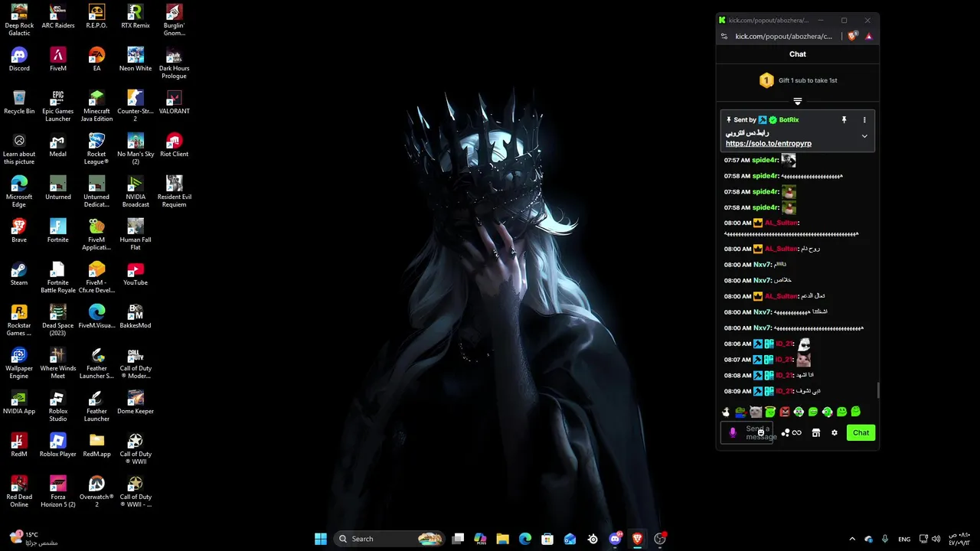Open the emoji picker in message box

coord(760,432)
